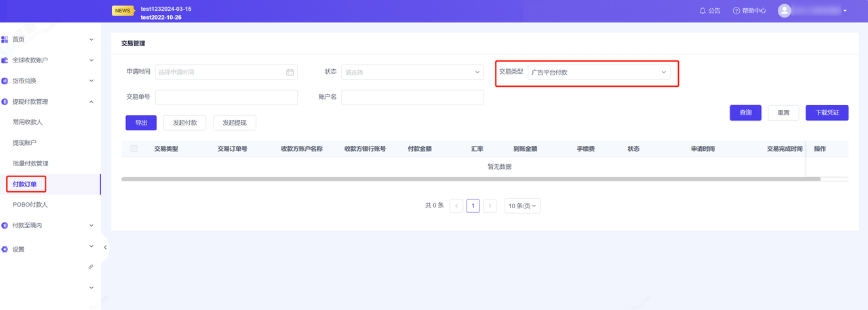The width and height of the screenshot is (868, 310).
Task: Select 批量付款管理 in the sidebar
Action: 31,163
